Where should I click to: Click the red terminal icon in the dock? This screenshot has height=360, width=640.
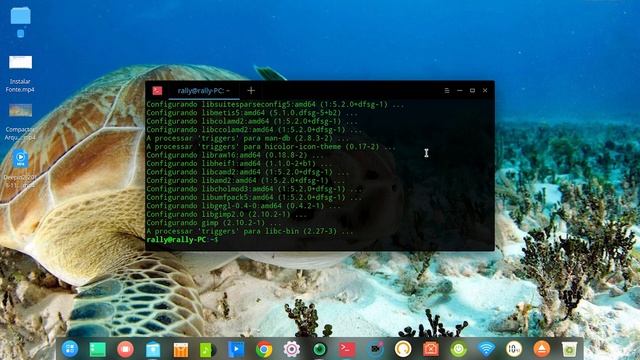(x=347, y=349)
